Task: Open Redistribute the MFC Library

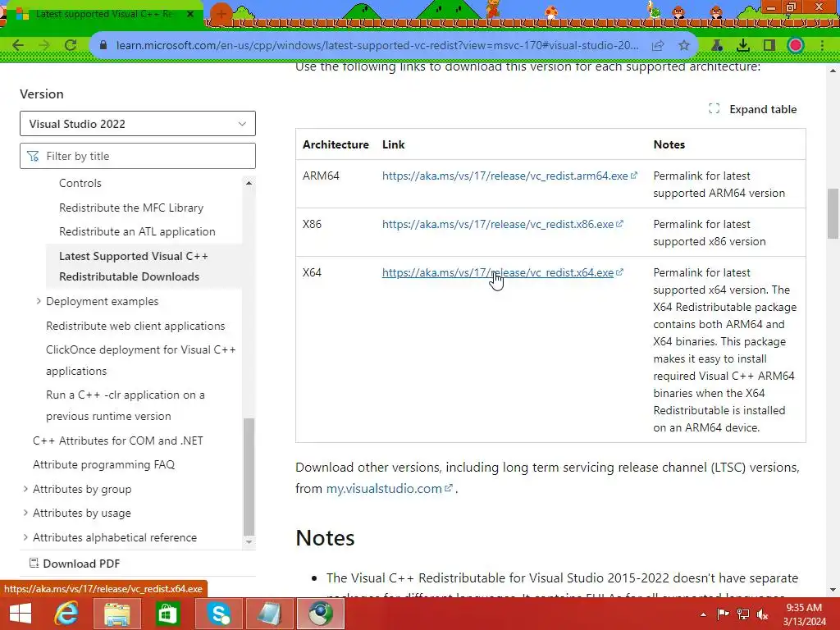Action: click(x=131, y=208)
